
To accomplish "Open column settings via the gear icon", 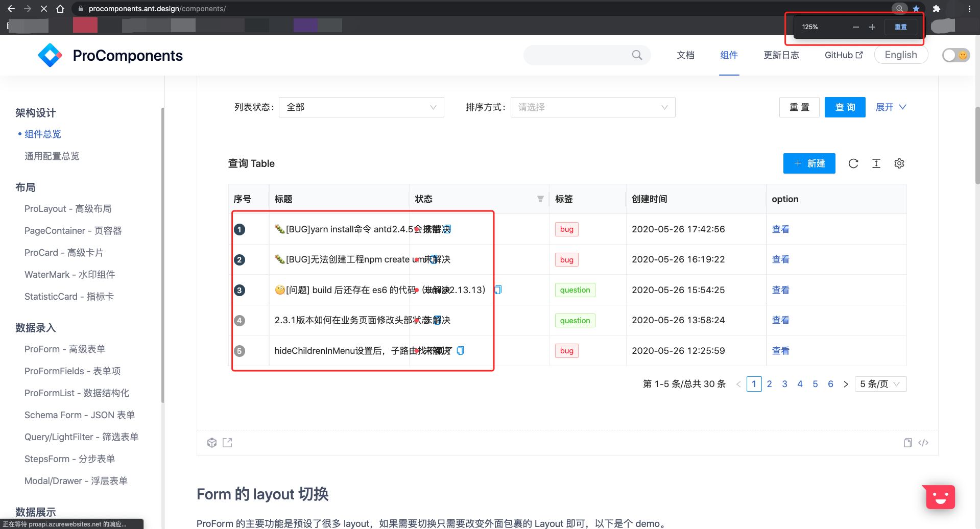I will pyautogui.click(x=899, y=163).
